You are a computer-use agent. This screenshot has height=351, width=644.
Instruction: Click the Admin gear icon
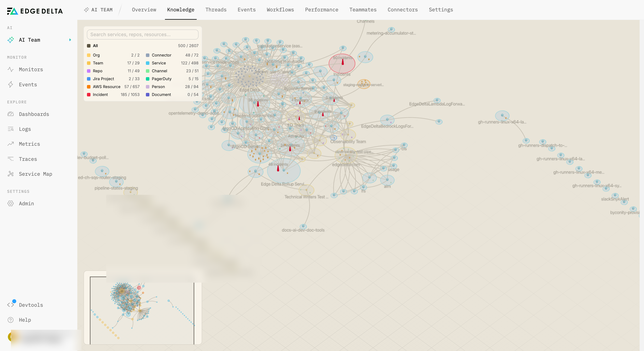coord(11,203)
